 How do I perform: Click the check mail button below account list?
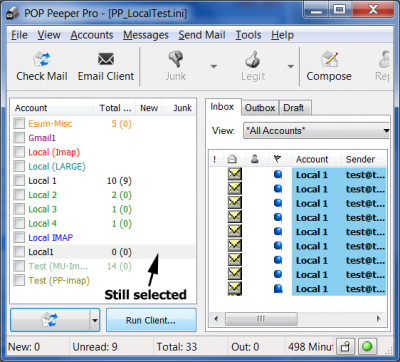coord(50,320)
